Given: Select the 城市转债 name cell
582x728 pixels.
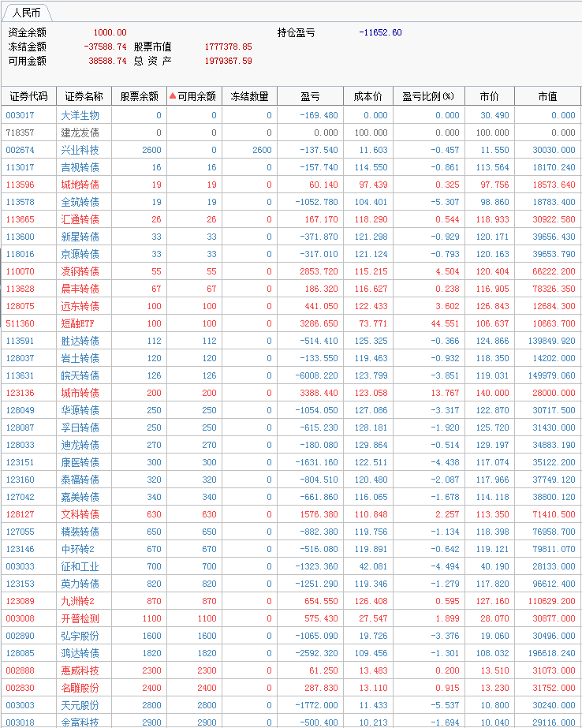Looking at the screenshot, I should [x=80, y=393].
